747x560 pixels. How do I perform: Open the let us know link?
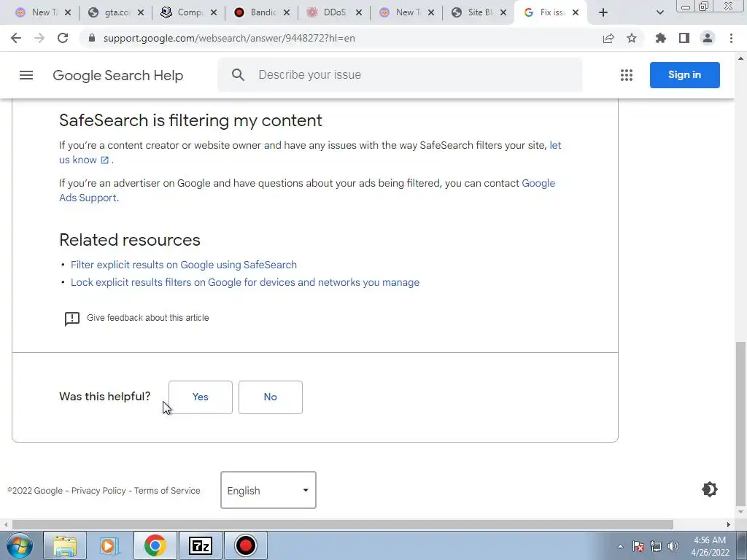[x=555, y=145]
